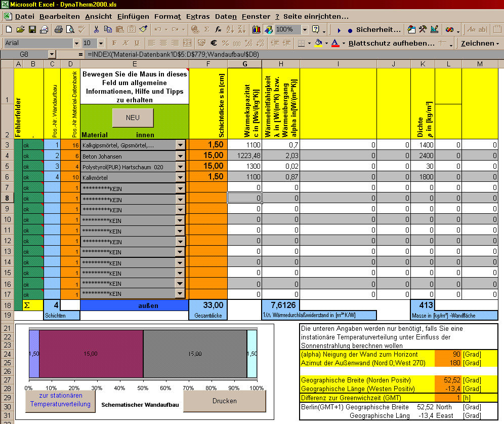Screen dimensions: 504x424
Task: Cut selection with the scissors icon
Action: (96, 29)
